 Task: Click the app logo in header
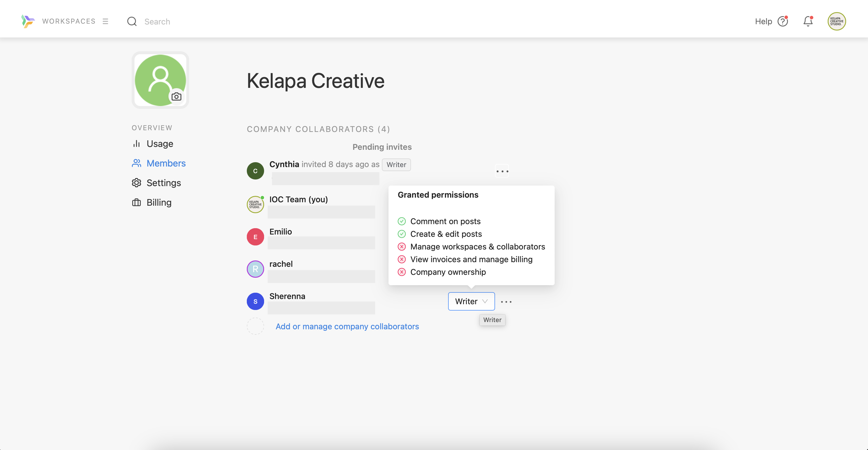(28, 21)
